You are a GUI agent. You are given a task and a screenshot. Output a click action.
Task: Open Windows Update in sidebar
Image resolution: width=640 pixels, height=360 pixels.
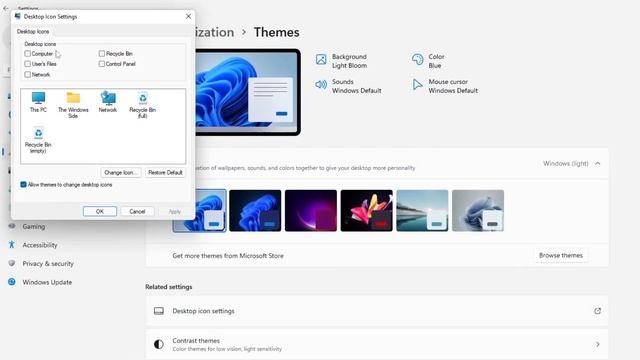tap(47, 282)
